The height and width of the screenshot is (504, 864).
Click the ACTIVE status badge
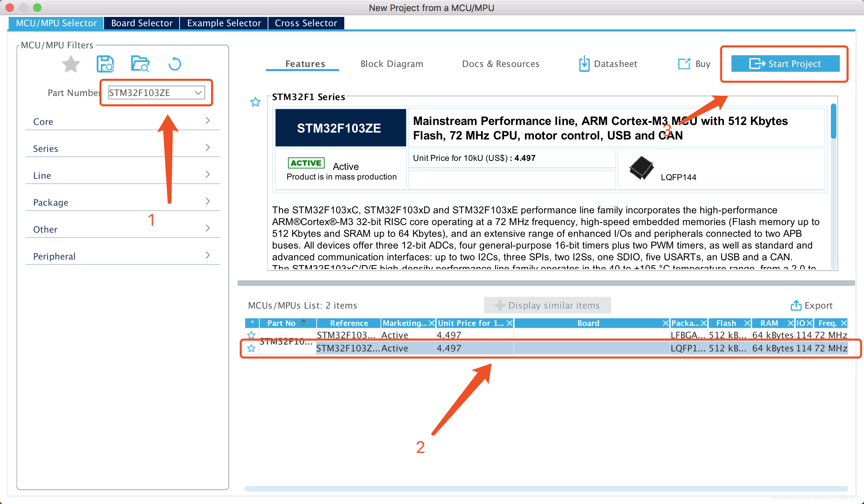306,163
